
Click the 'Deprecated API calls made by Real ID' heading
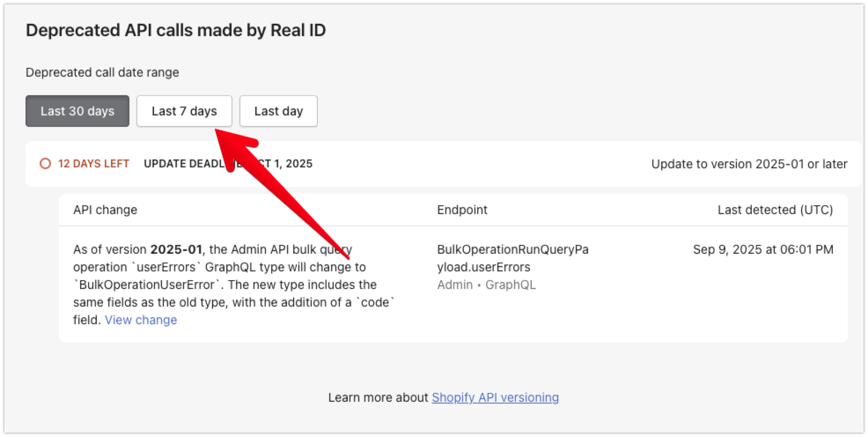pos(176,30)
